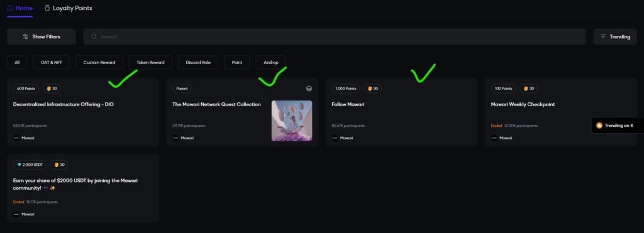Click the Parent badge on the Quest Collection card
644x233 pixels.
pos(182,89)
